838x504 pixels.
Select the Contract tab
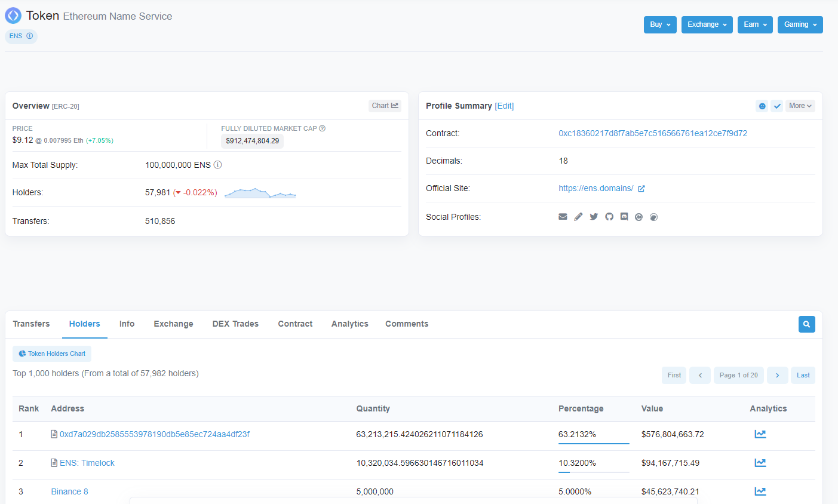pyautogui.click(x=295, y=324)
